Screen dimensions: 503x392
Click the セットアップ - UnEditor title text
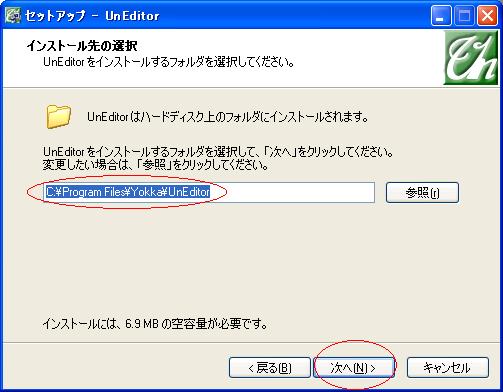click(92, 16)
